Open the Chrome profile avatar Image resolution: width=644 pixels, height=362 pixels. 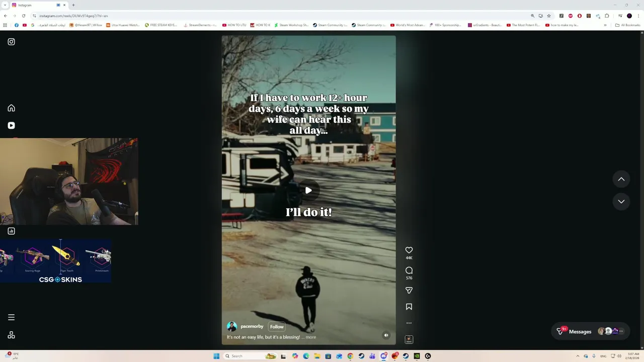point(629,16)
